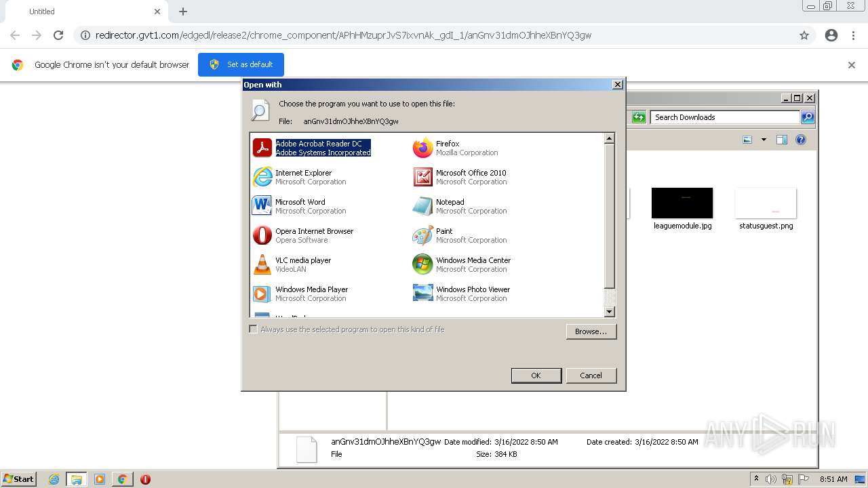Screen dimensions: 868x488
Task: Open Windows Media Player taskbar icon
Action: (x=100, y=479)
